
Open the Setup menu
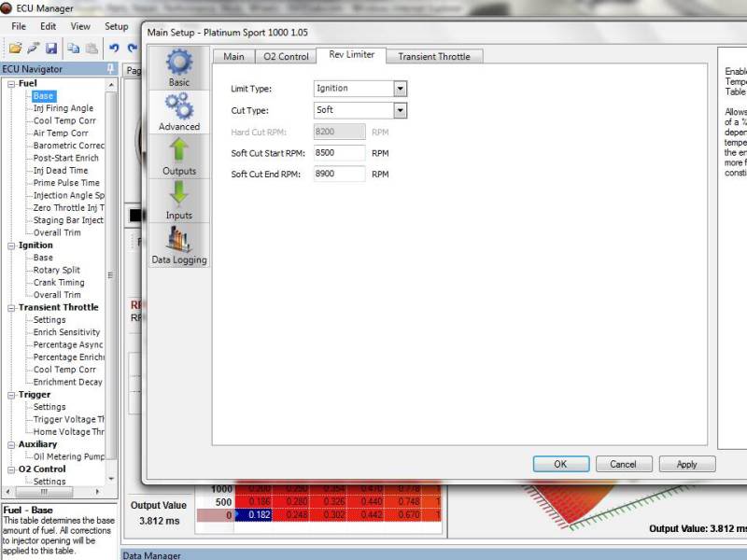pos(116,26)
